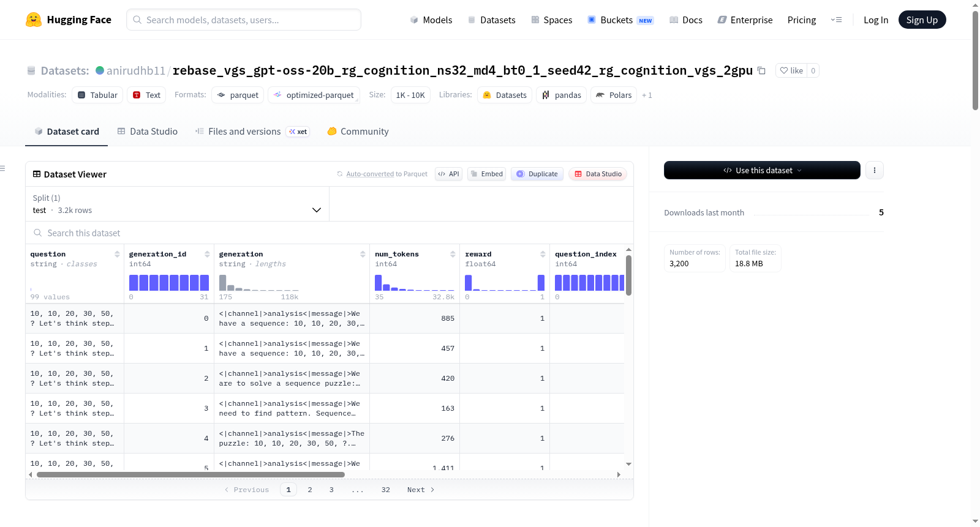Expand the Split test dropdown
Image resolution: width=980 pixels, height=527 pixels.
pos(177,204)
